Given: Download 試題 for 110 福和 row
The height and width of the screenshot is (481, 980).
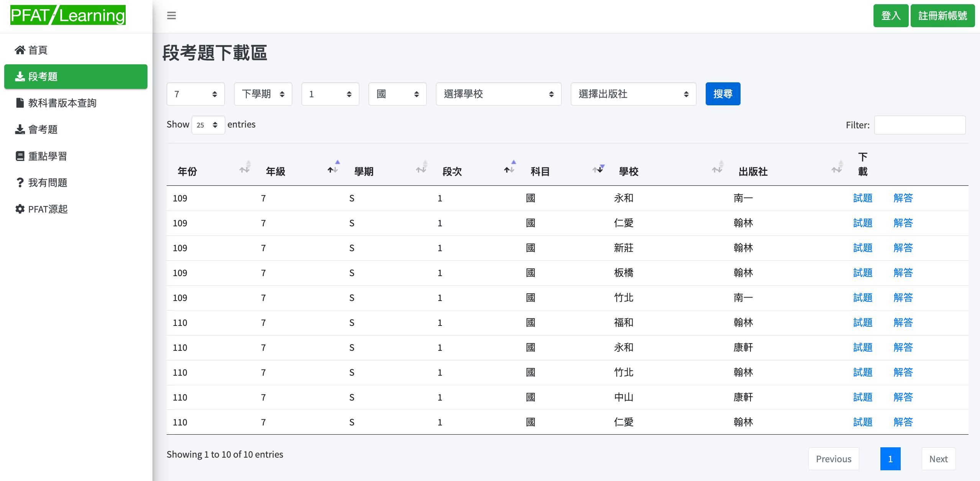Looking at the screenshot, I should [863, 322].
